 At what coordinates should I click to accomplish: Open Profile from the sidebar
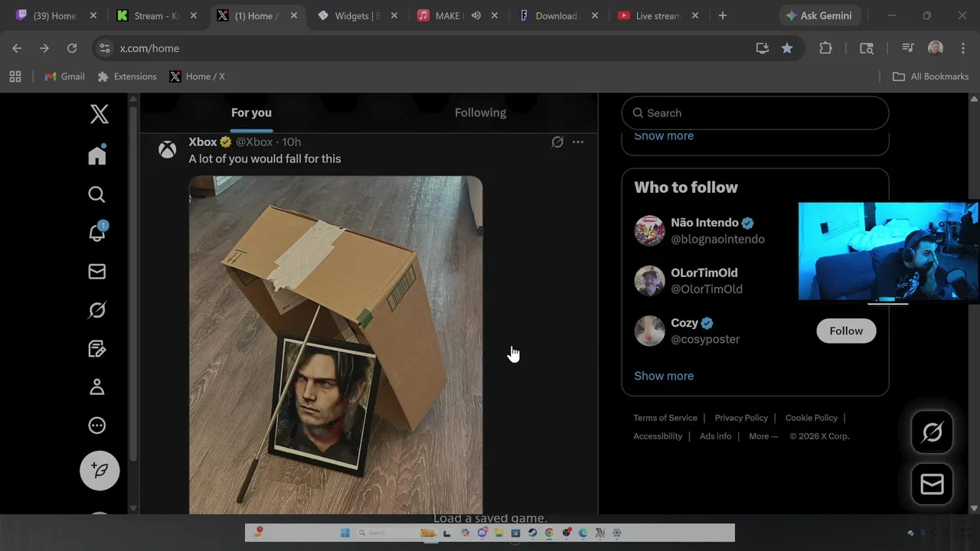(x=97, y=387)
